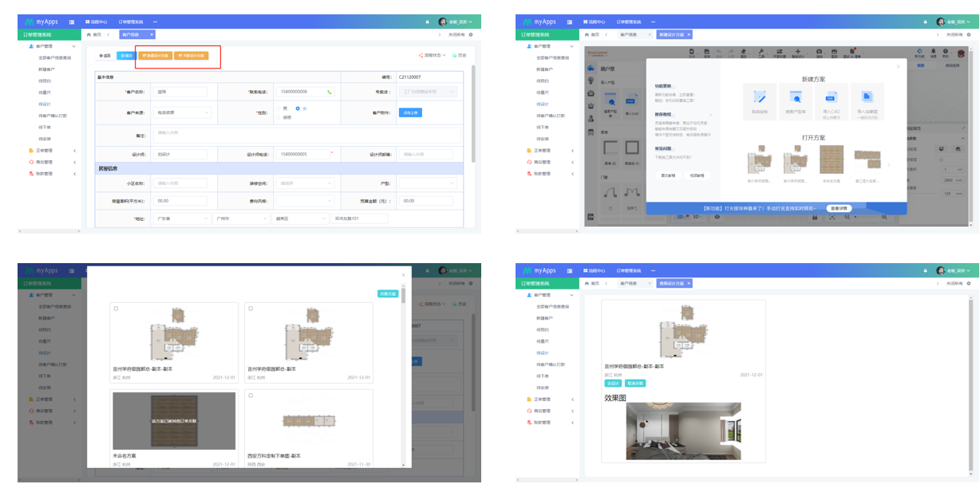Image resolution: width=980 pixels, height=488 pixels.
Task: Click scrollbar in the plan selection dialog
Action: pyautogui.click(x=403, y=297)
